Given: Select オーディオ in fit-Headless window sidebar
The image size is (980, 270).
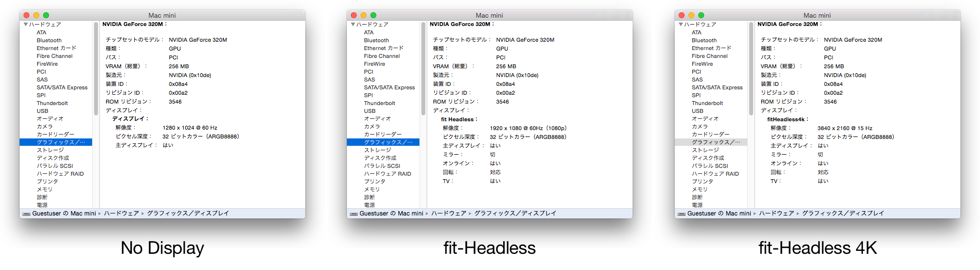Looking at the screenshot, I should tap(377, 119).
